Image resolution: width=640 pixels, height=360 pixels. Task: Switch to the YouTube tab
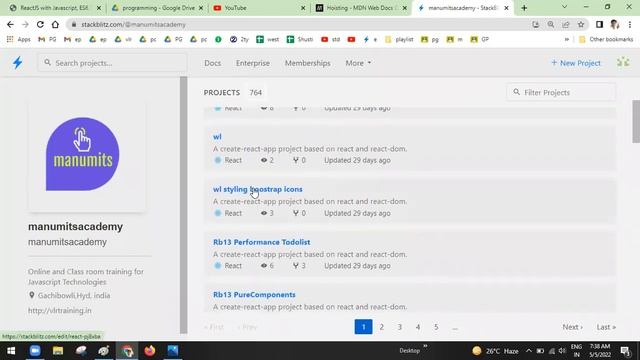[259, 8]
